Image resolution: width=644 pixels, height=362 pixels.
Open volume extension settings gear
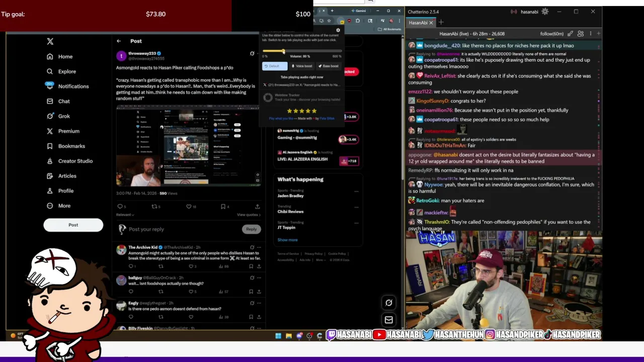click(x=338, y=30)
